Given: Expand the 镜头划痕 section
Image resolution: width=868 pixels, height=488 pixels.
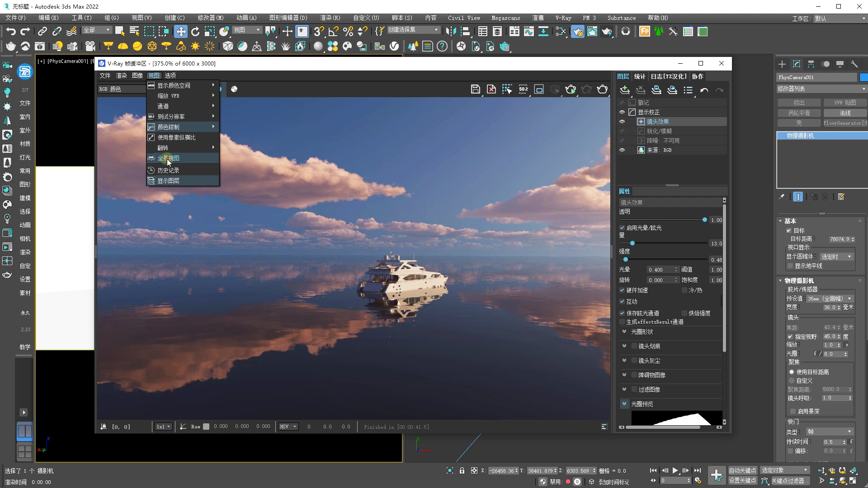Looking at the screenshot, I should [624, 346].
